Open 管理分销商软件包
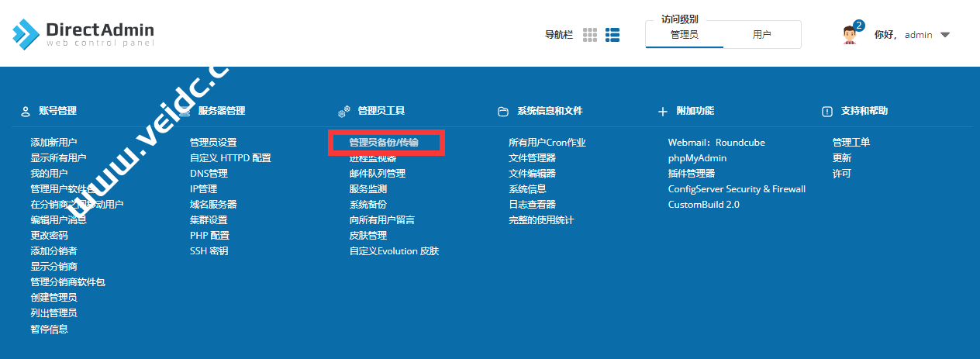The height and width of the screenshot is (359, 980). point(67,282)
